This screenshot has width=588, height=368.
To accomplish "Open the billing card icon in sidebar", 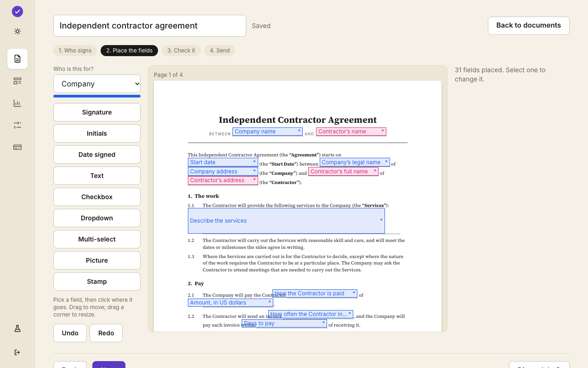I will pos(17,147).
